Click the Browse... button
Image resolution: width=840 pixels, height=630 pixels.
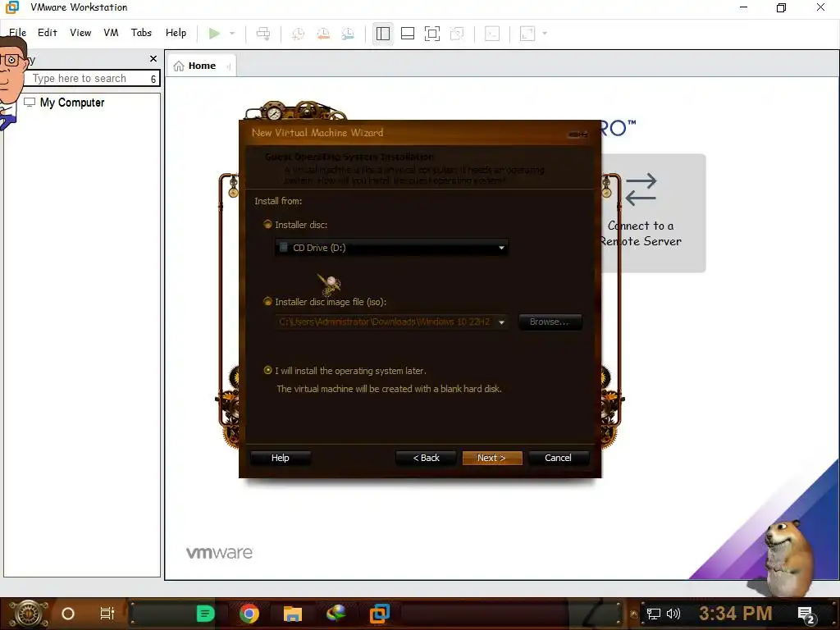click(x=550, y=322)
